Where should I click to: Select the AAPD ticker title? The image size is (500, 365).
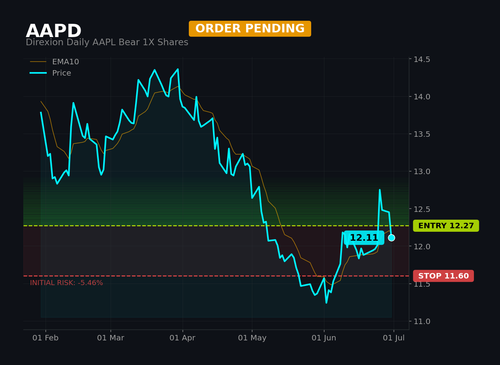(54, 31)
